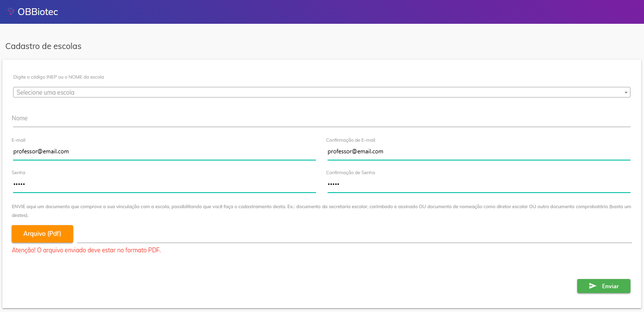Click the 'Senha' field label
This screenshot has width=644, height=312.
[18, 173]
